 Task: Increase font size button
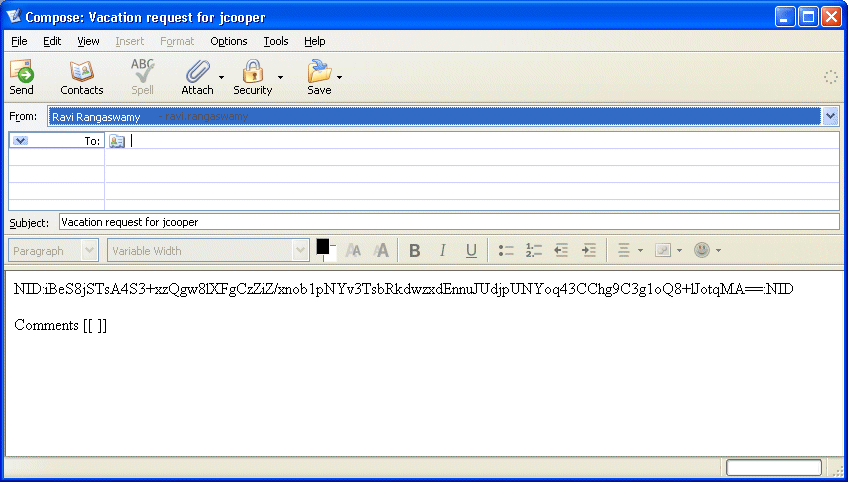(381, 250)
